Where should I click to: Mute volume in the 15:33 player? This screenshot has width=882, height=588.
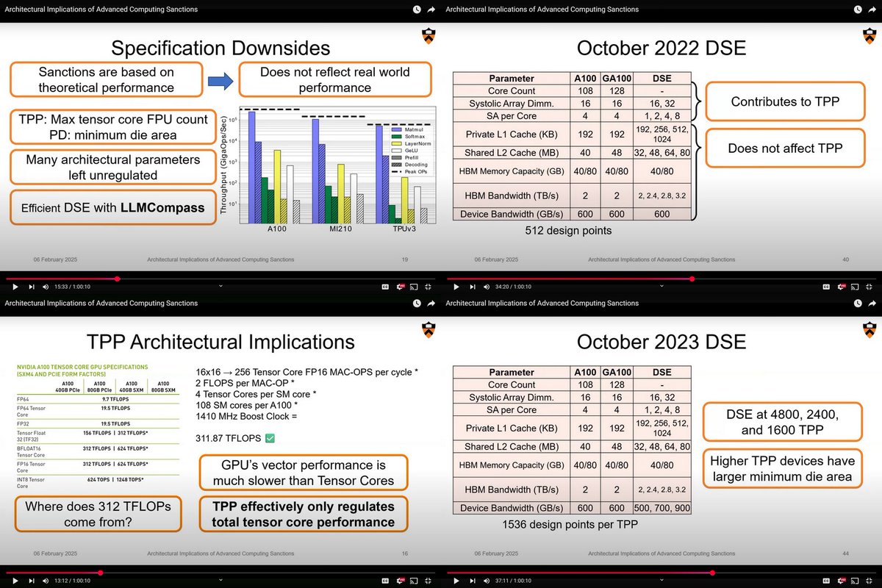pos(46,287)
